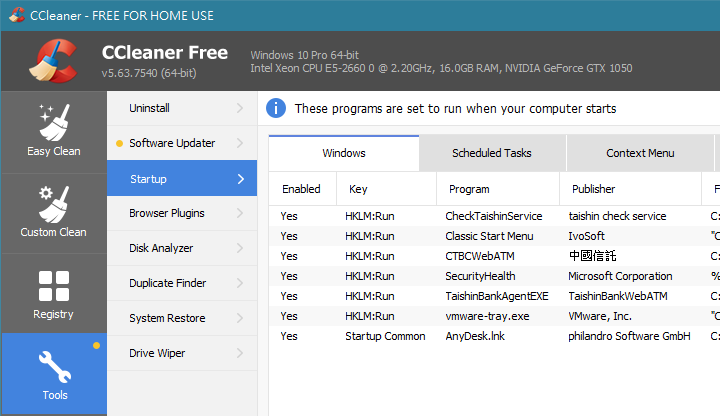Sort by the Program column header

tap(498, 189)
